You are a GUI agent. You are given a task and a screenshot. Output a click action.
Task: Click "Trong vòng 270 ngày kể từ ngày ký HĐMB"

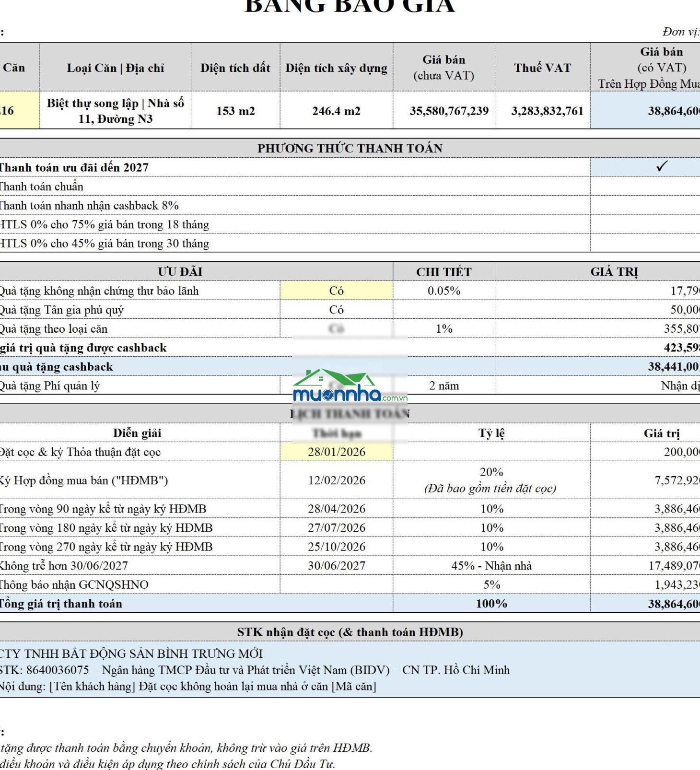[106, 547]
